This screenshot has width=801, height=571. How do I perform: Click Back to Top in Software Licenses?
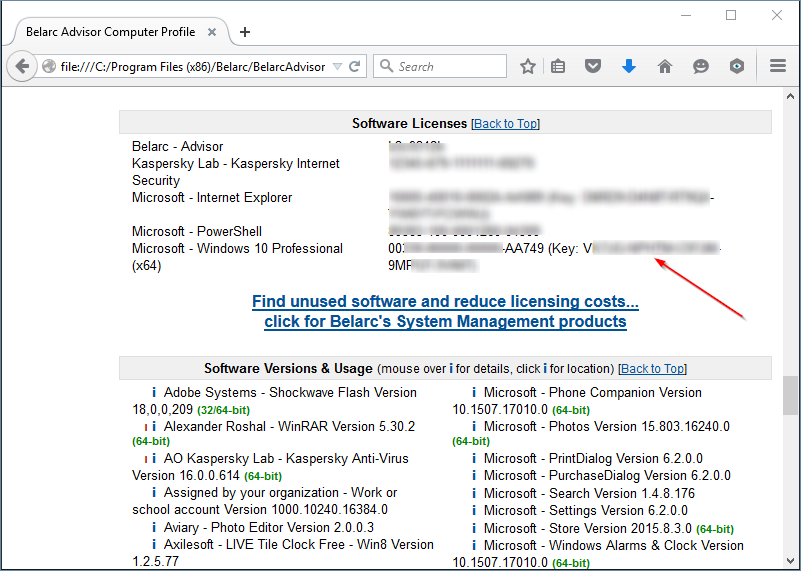pyautogui.click(x=505, y=124)
